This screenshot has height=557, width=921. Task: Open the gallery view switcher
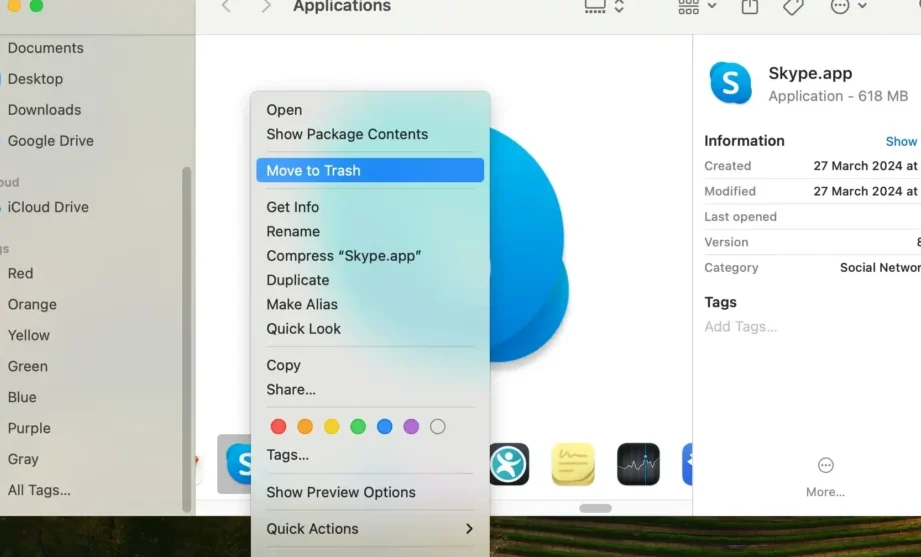pos(603,6)
